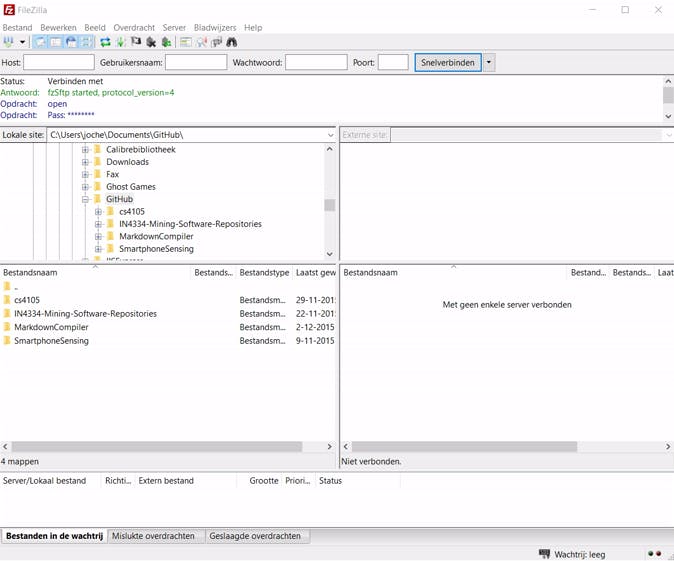Open the Bladwijzers menu
674x561 pixels.
(x=215, y=27)
